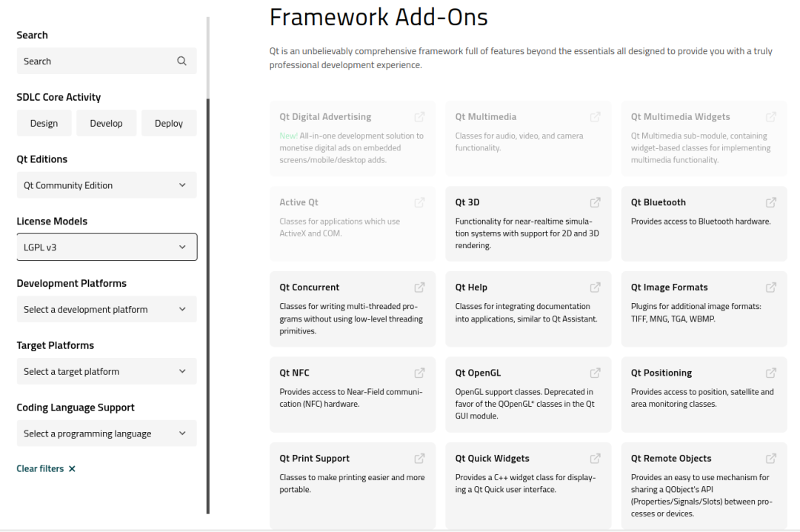Click the green 'New!' label
Viewport: 800px width, 532px height.
288,136
